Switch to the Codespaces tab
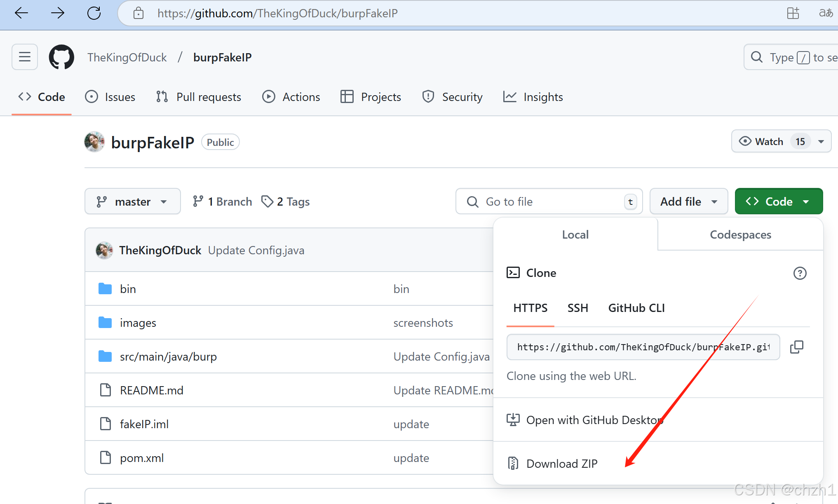Image resolution: width=838 pixels, height=504 pixels. tap(740, 234)
